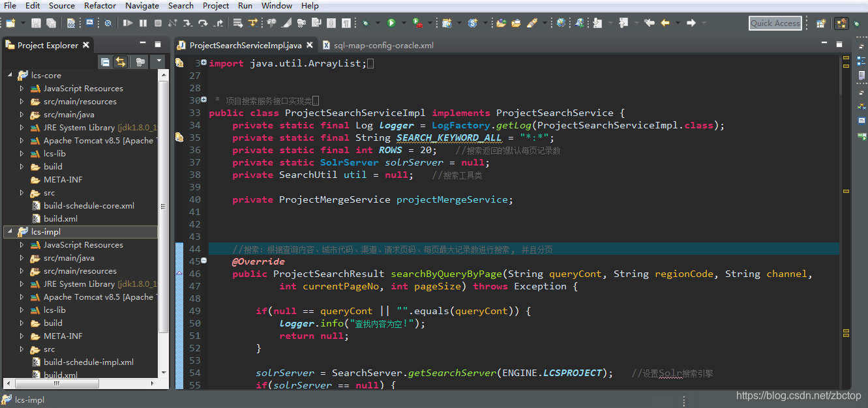Click the Step Return debug icon
This screenshot has height=408, width=868.
218,23
